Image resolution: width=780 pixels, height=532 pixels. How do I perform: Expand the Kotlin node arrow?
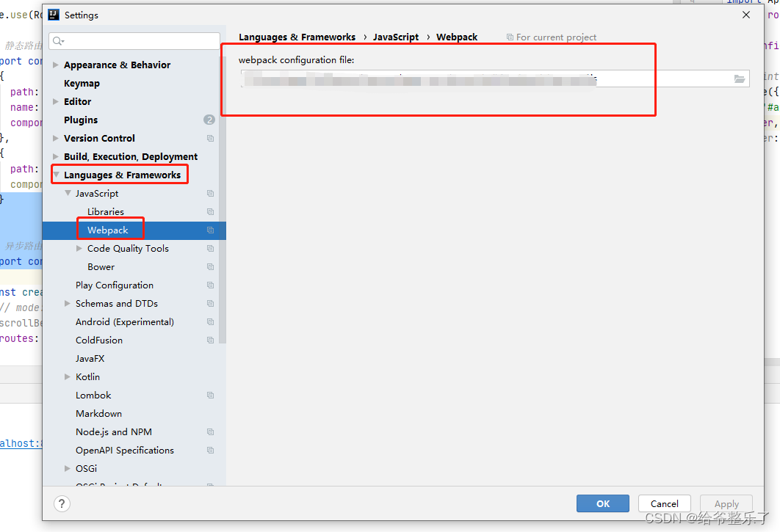(x=67, y=377)
